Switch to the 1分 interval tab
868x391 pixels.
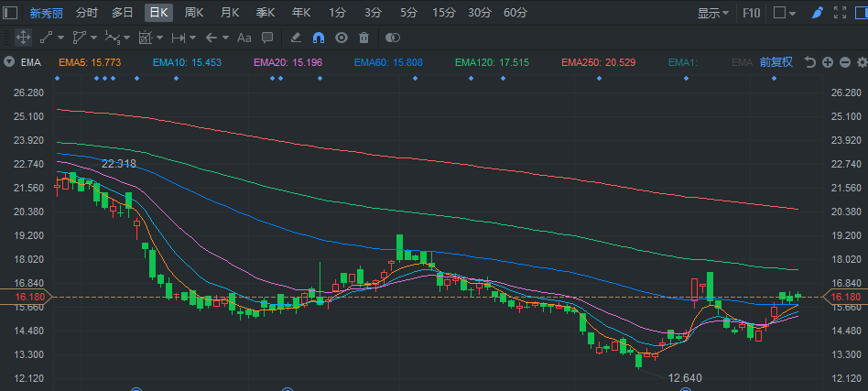(x=337, y=13)
